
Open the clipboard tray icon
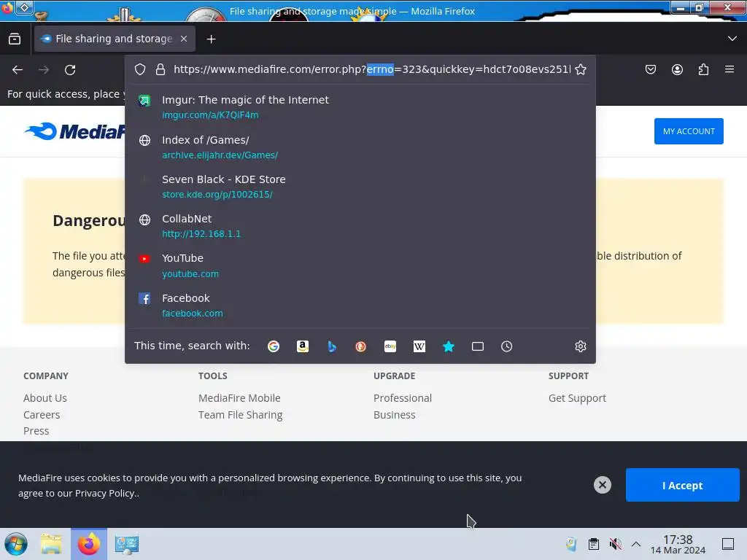click(593, 544)
